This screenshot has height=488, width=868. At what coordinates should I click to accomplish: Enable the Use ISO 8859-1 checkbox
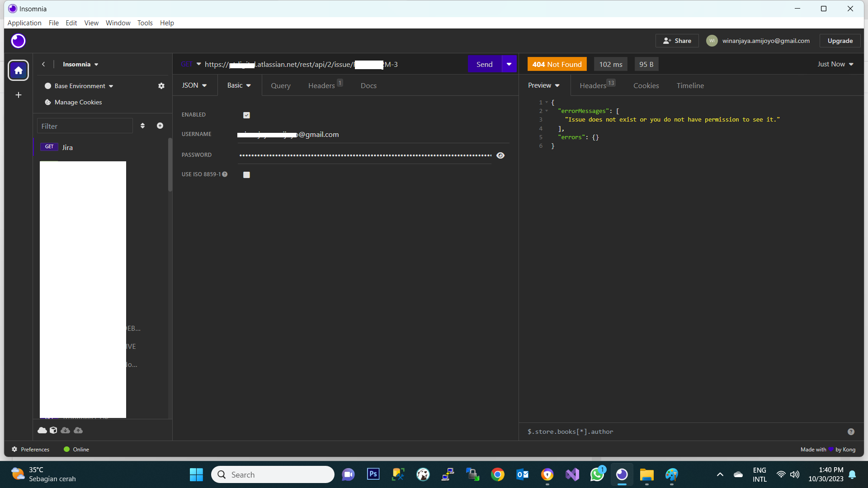point(246,175)
